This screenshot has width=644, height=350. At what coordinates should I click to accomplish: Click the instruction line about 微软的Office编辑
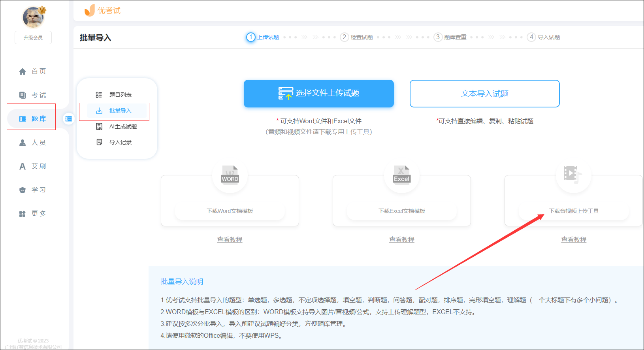[x=222, y=336]
